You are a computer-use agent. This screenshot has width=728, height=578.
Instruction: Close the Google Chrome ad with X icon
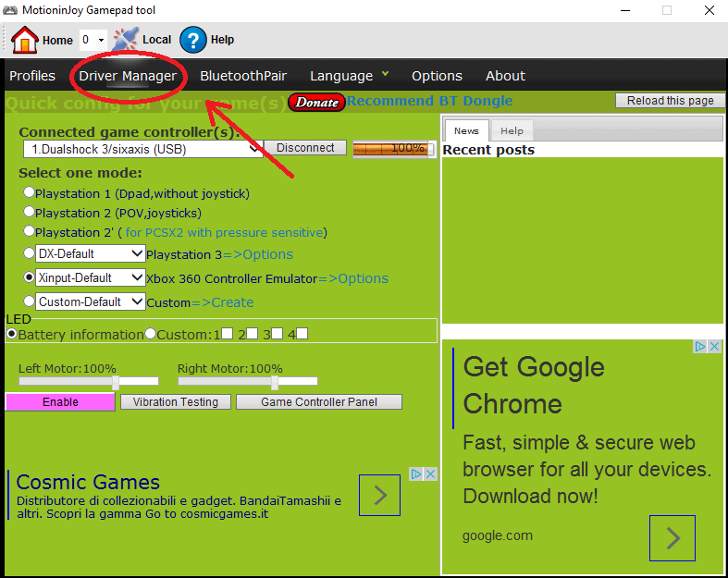click(714, 347)
